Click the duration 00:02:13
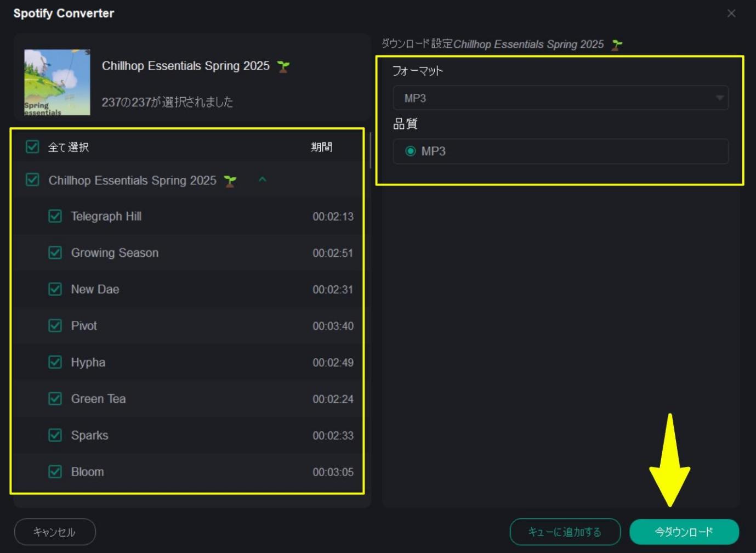Screen dimensions: 756x553 click(333, 217)
